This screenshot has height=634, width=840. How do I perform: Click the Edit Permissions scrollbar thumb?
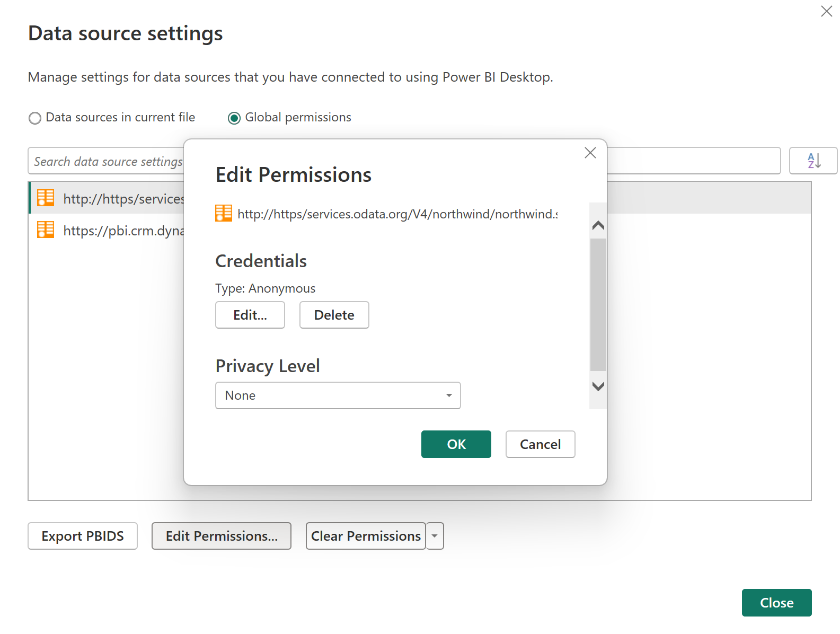(x=598, y=305)
